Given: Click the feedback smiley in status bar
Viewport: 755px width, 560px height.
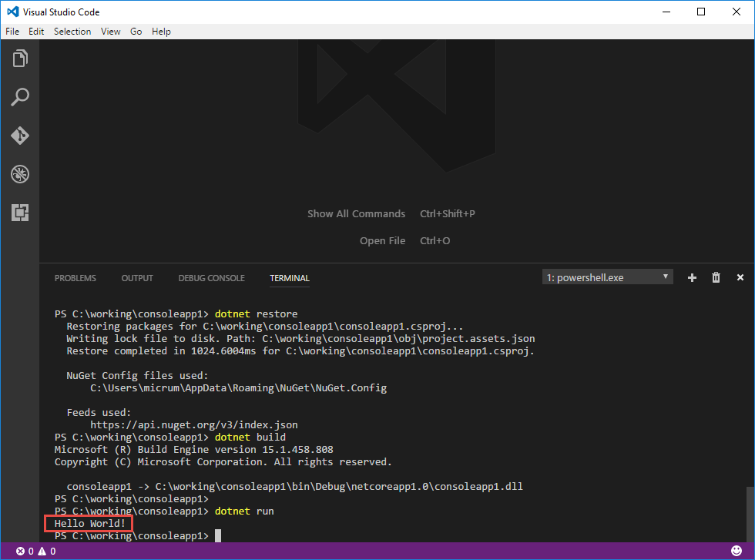Looking at the screenshot, I should click(x=737, y=550).
